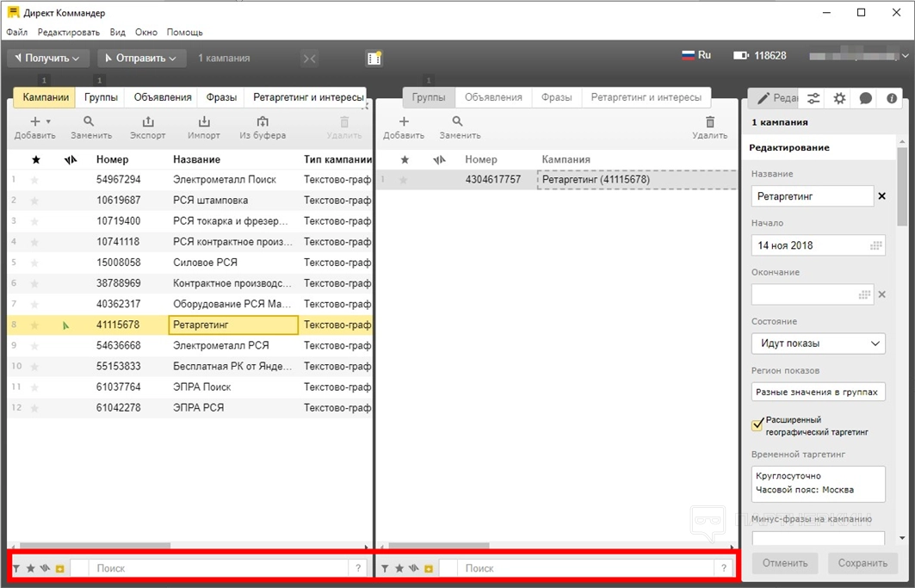
Task: Click the Сохранить button
Action: click(x=862, y=563)
